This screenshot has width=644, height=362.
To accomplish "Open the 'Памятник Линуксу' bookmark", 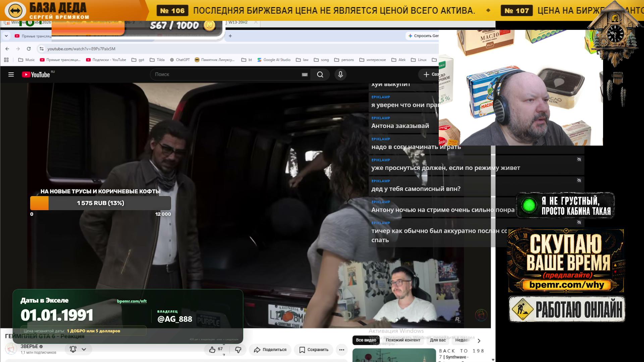I will pyautogui.click(x=215, y=60).
